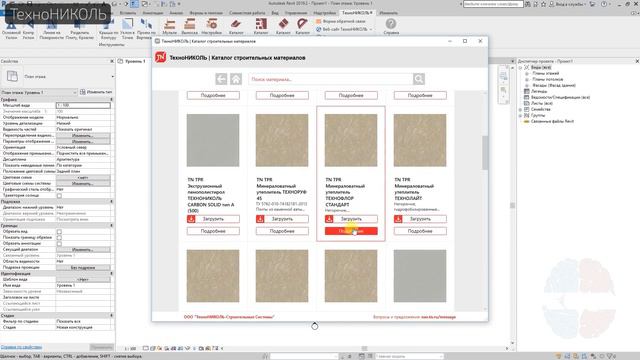This screenshot has height=360, width=640.
Task: Expand the Семейства tree node
Action: (520, 109)
